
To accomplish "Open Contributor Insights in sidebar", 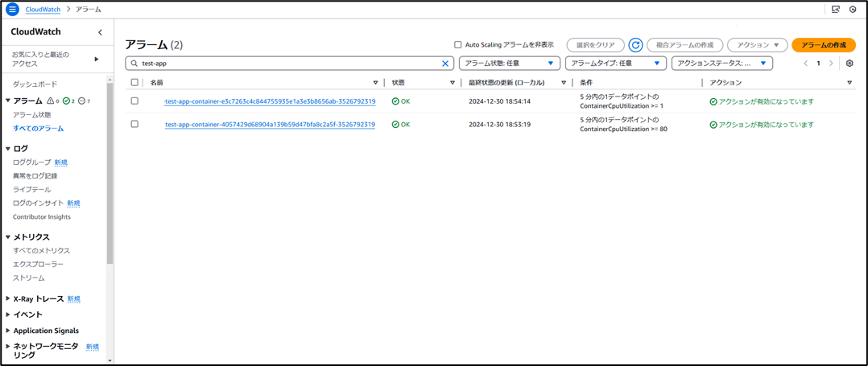I will tap(42, 216).
